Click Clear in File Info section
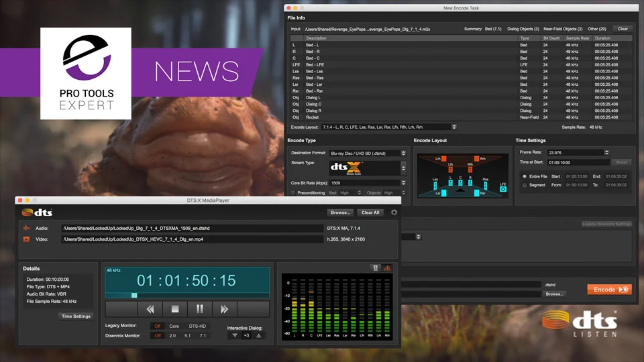Image resolution: width=644 pixels, height=362 pixels. click(623, 29)
